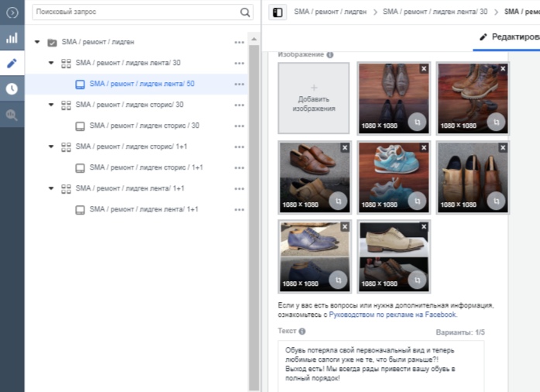
Task: Open more options for лидген лента/ 50 ad
Action: pos(239,84)
